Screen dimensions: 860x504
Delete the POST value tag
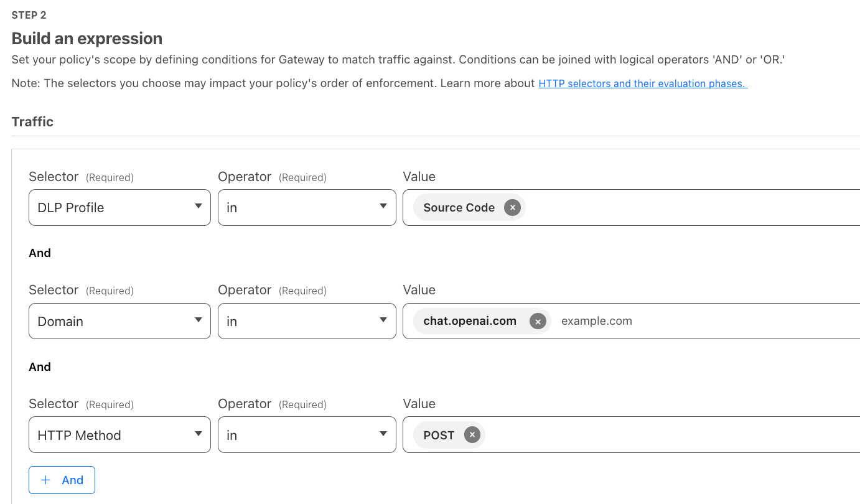click(x=472, y=435)
